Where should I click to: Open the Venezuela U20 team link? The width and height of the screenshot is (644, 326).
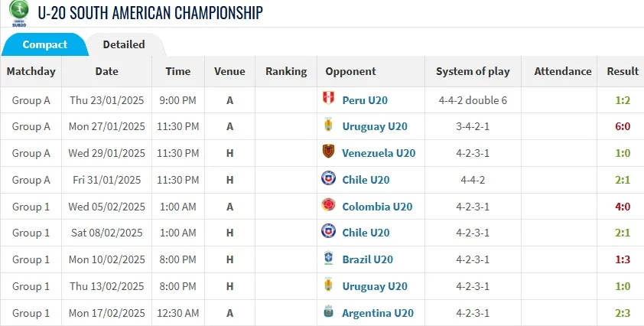tap(379, 153)
